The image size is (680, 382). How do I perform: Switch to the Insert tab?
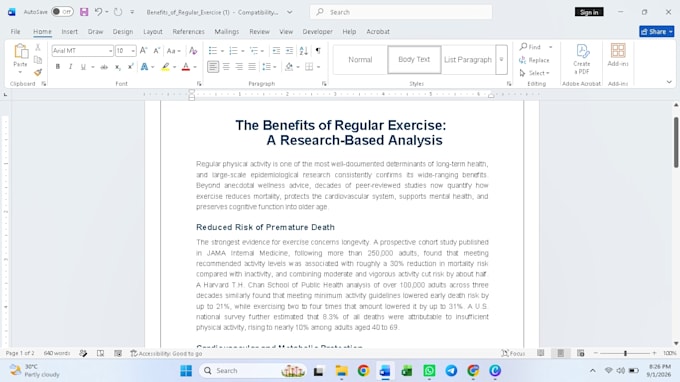tap(69, 32)
